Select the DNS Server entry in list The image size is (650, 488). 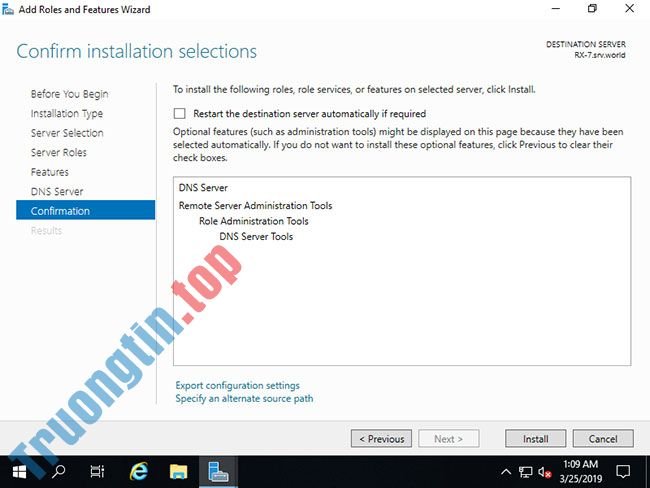point(203,188)
